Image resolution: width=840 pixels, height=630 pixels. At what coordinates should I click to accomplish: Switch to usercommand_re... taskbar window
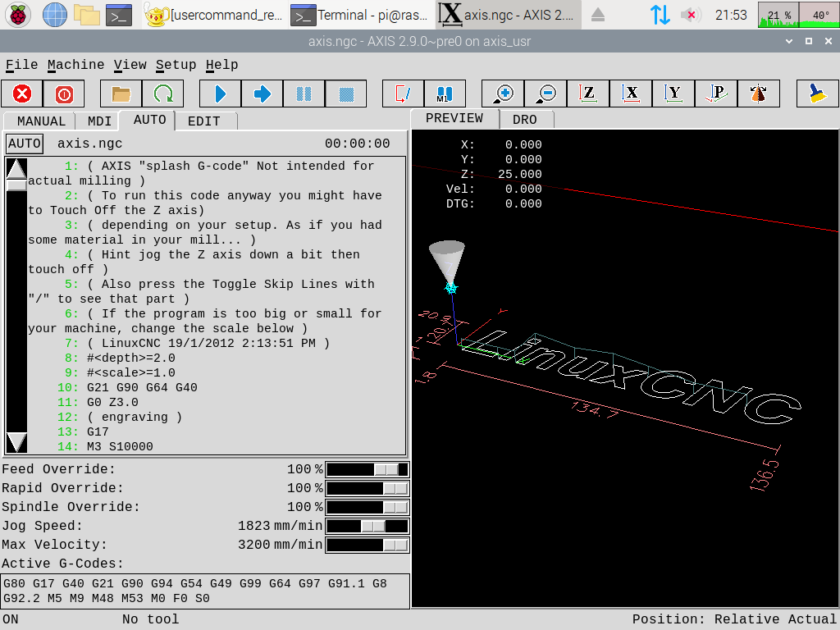214,15
